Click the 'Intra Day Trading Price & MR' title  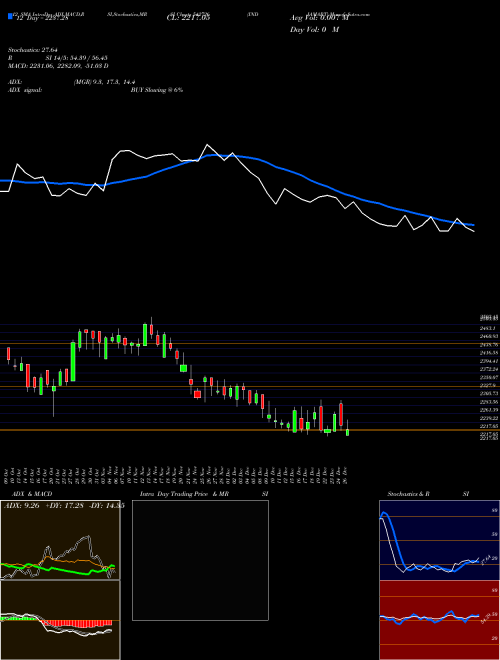[184, 494]
